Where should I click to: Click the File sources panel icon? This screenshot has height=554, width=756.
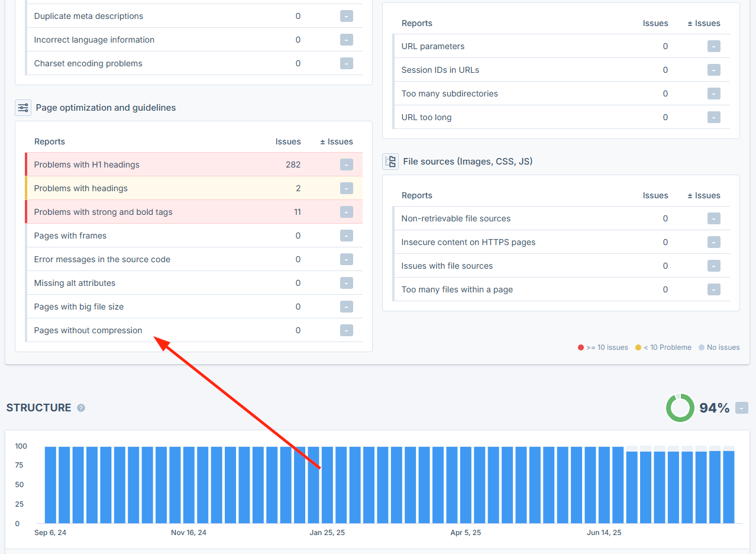coord(390,161)
